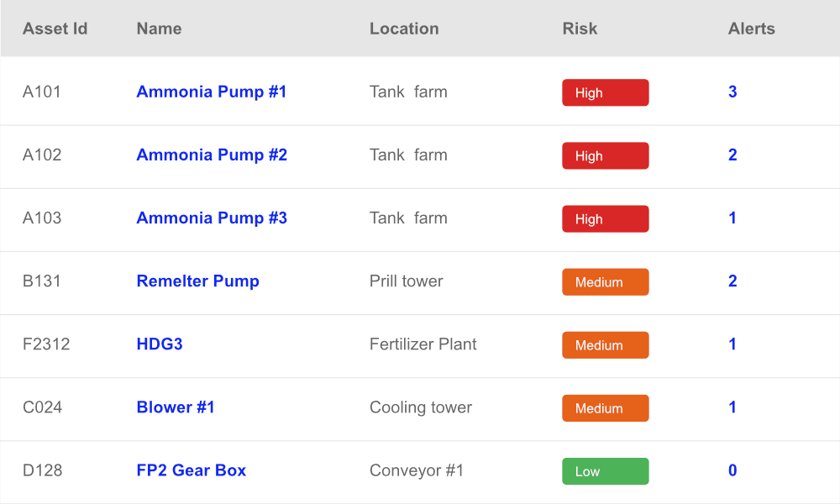The height and width of the screenshot is (504, 840).
Task: Click the green Low risk badge
Action: 606,471
